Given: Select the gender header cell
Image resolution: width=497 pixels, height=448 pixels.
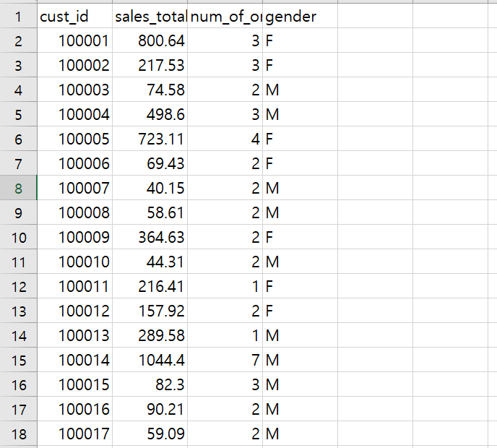Looking at the screenshot, I should [x=301, y=16].
